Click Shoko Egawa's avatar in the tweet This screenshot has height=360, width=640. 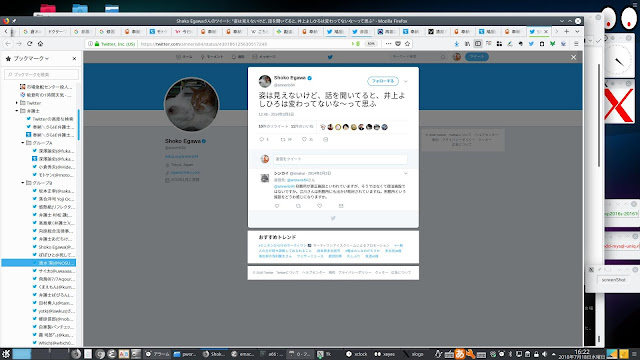[x=265, y=81]
